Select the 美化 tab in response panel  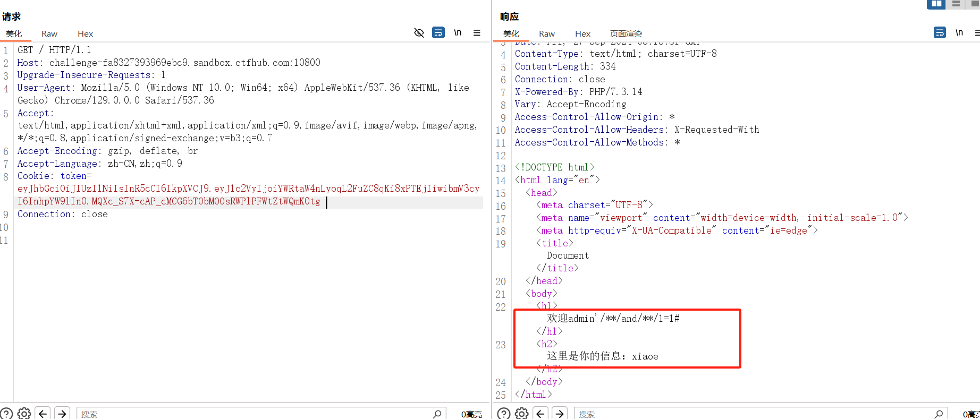(x=511, y=34)
